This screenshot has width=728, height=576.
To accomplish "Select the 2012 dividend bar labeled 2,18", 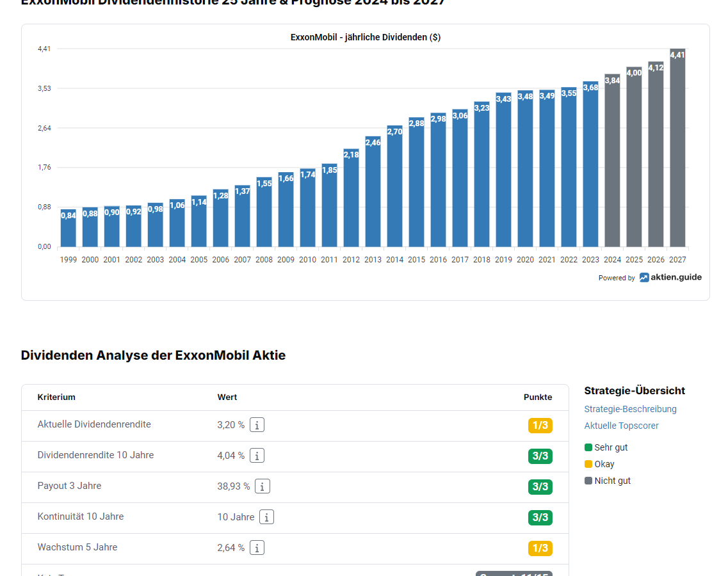I will 351,198.
